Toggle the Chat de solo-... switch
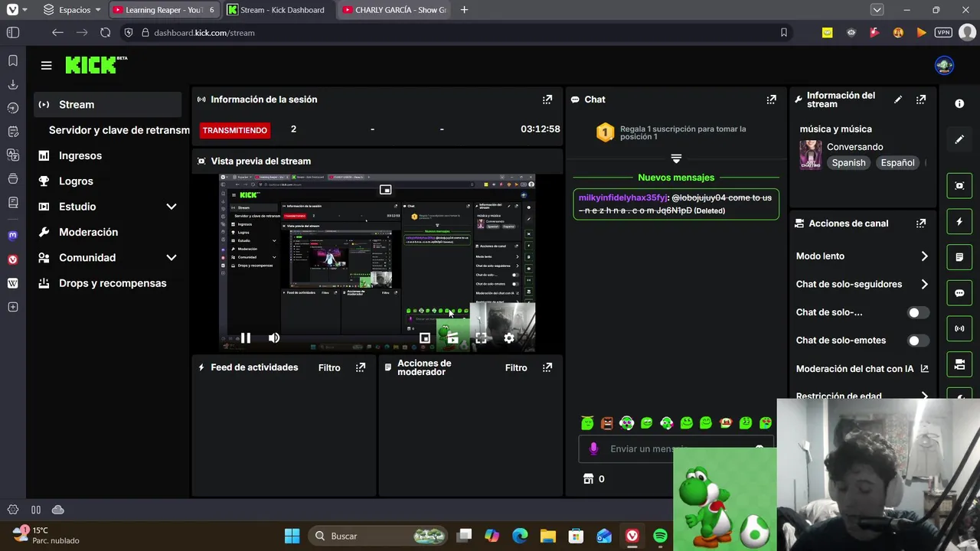This screenshot has height=551, width=980. click(918, 312)
